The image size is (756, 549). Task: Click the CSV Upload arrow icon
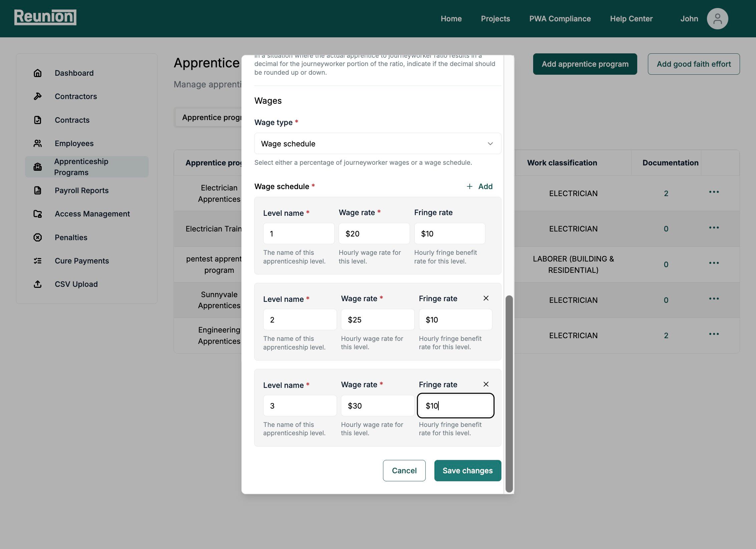(x=38, y=284)
